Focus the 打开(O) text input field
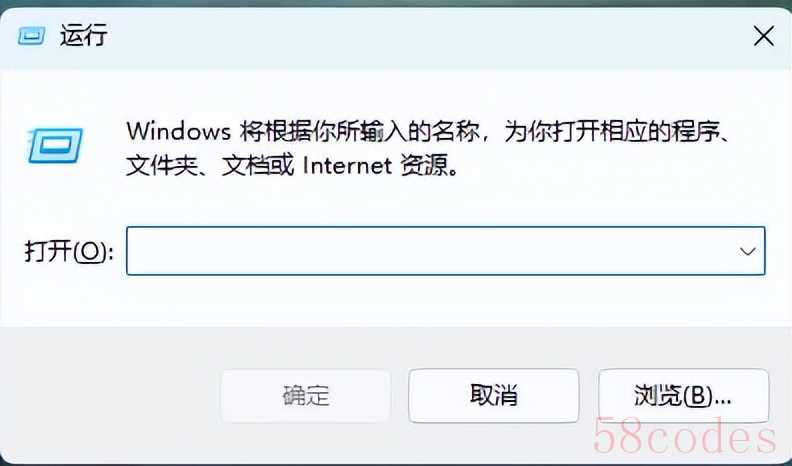This screenshot has width=792, height=466. tap(446, 251)
